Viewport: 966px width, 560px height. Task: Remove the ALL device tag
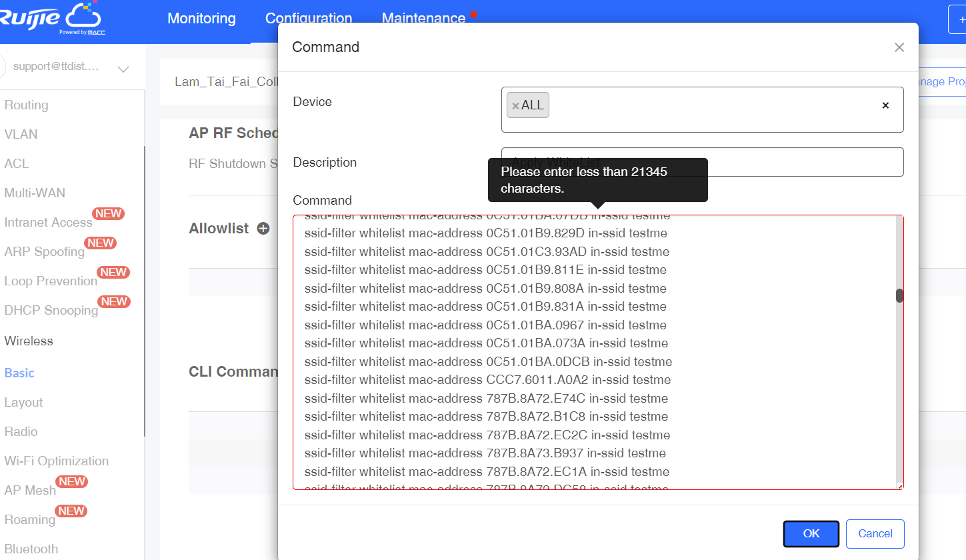[515, 105]
